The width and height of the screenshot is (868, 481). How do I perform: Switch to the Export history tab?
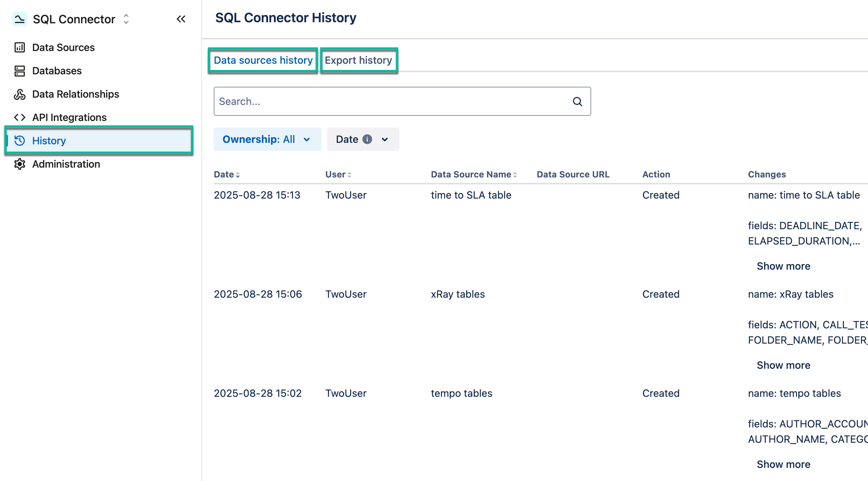point(359,60)
